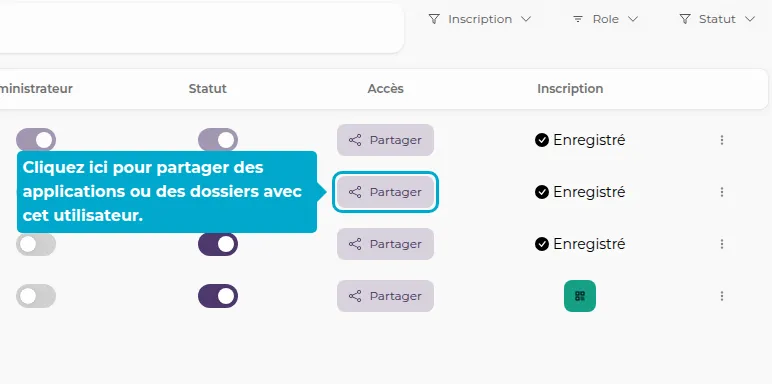Open three-dot menu in second row
This screenshot has height=384, width=772.
coord(722,192)
